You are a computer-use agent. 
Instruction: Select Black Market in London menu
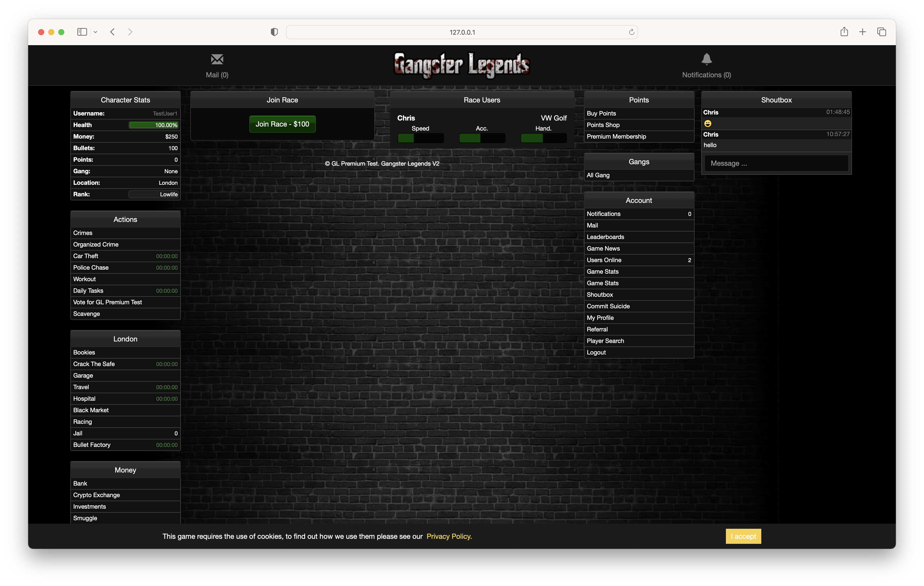point(91,410)
